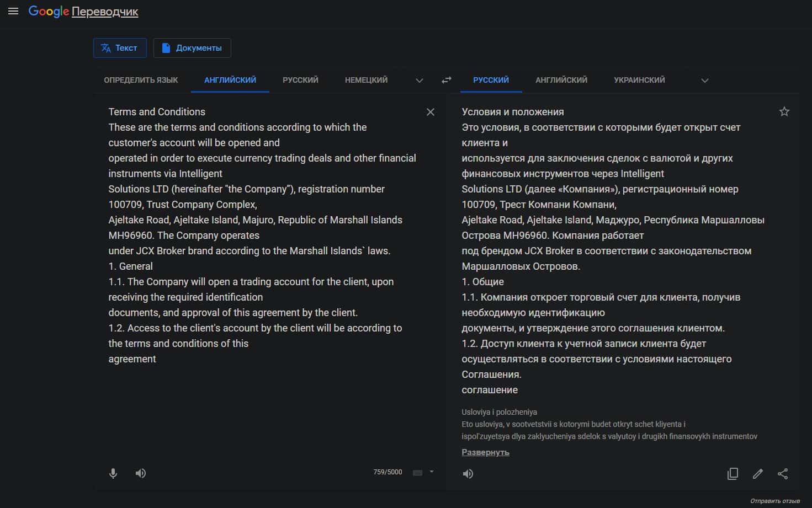The image size is (812, 508).
Task: Suggest an edit with pencil icon
Action: click(758, 474)
